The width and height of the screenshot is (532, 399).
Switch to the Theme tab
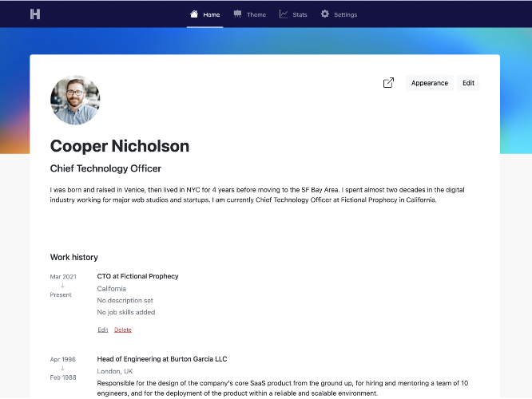point(250,14)
